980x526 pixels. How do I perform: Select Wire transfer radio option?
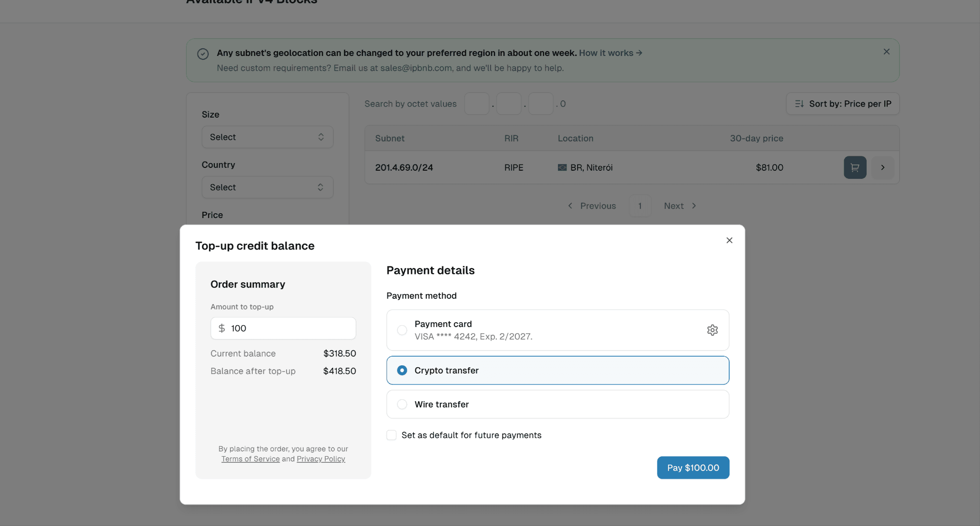[x=402, y=404]
